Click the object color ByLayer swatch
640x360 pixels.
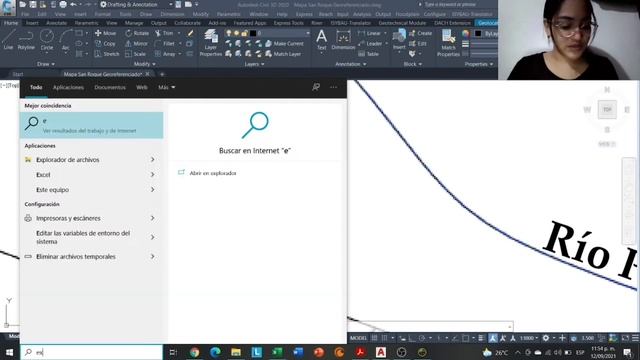478,33
